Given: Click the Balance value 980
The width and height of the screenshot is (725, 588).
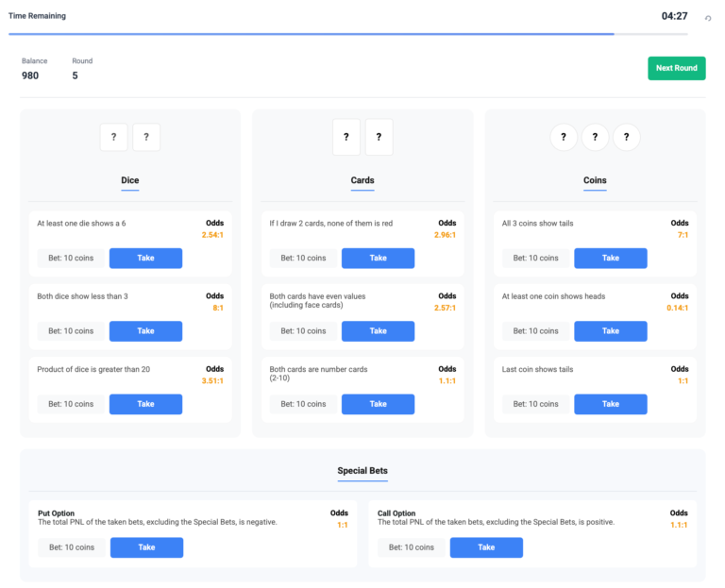Looking at the screenshot, I should pyautogui.click(x=30, y=76).
